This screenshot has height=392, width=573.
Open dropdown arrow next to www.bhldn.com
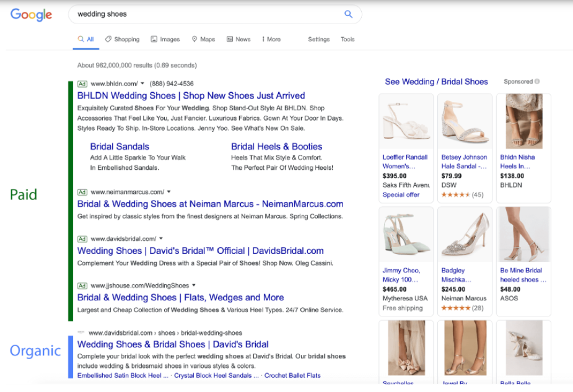click(142, 84)
